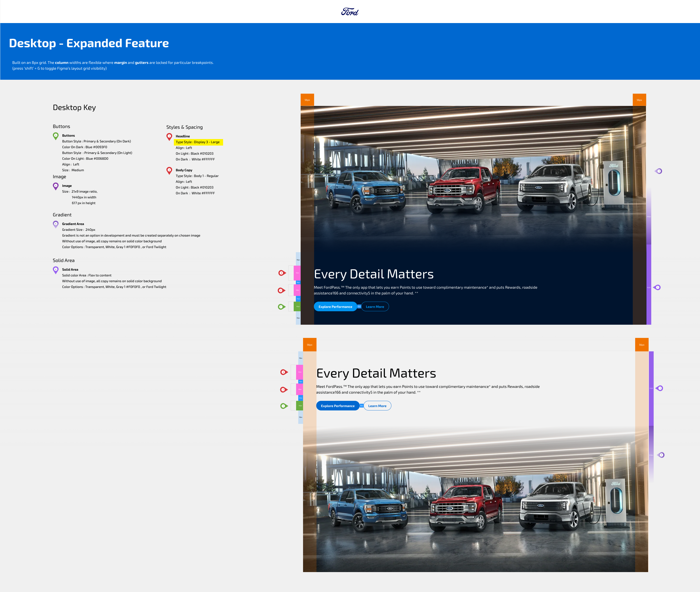The height and width of the screenshot is (592, 700).
Task: Click the pin beside Gradient Area key entry
Action: tap(56, 224)
